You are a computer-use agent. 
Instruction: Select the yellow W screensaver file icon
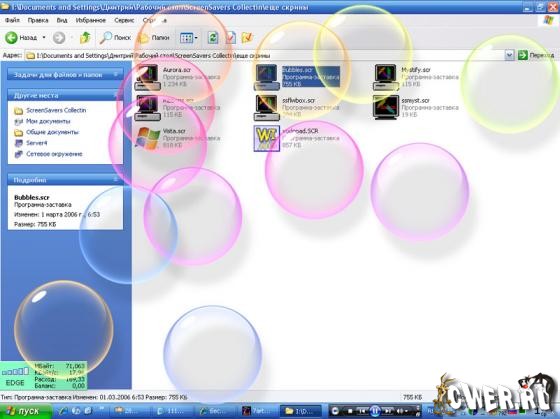point(267,138)
